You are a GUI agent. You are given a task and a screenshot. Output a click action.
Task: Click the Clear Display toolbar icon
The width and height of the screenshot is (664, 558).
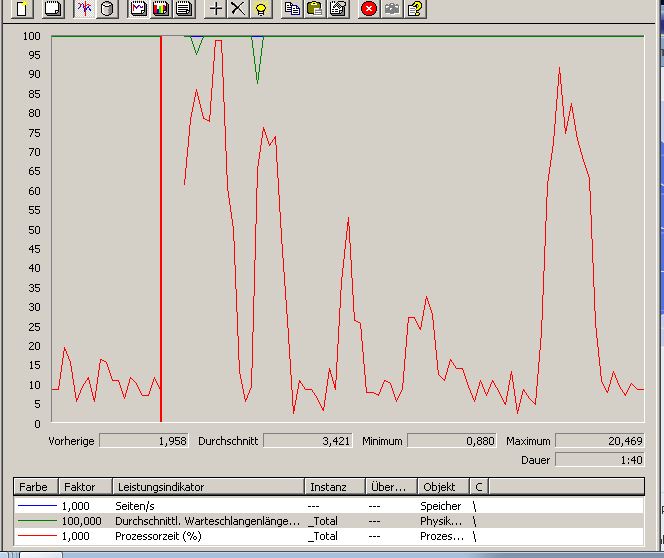[53, 8]
